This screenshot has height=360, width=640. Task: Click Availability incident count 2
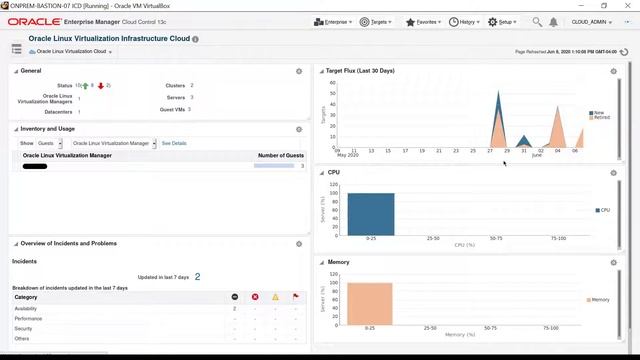(x=235, y=309)
